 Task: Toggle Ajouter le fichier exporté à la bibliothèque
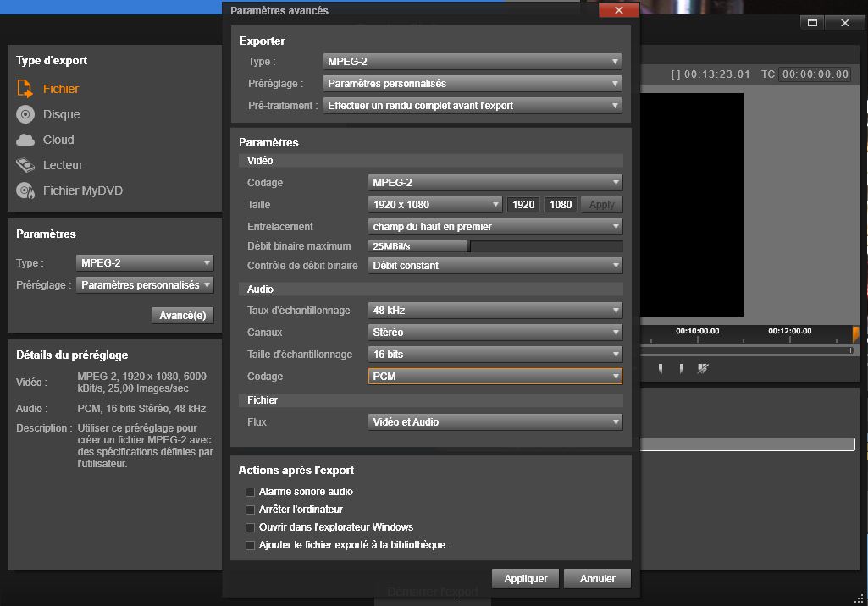(250, 545)
